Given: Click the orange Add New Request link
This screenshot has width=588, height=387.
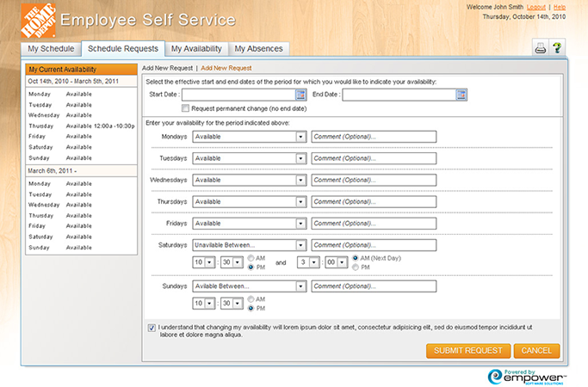Looking at the screenshot, I should pyautogui.click(x=226, y=67).
